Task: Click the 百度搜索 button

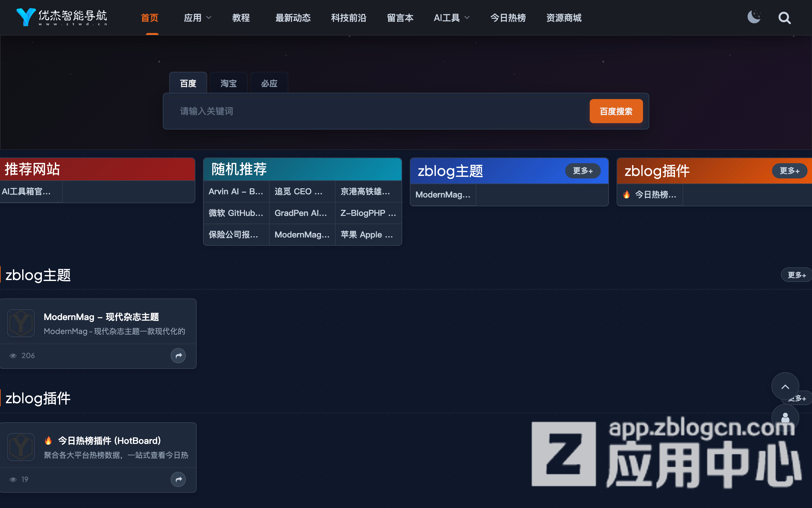Action: (616, 111)
